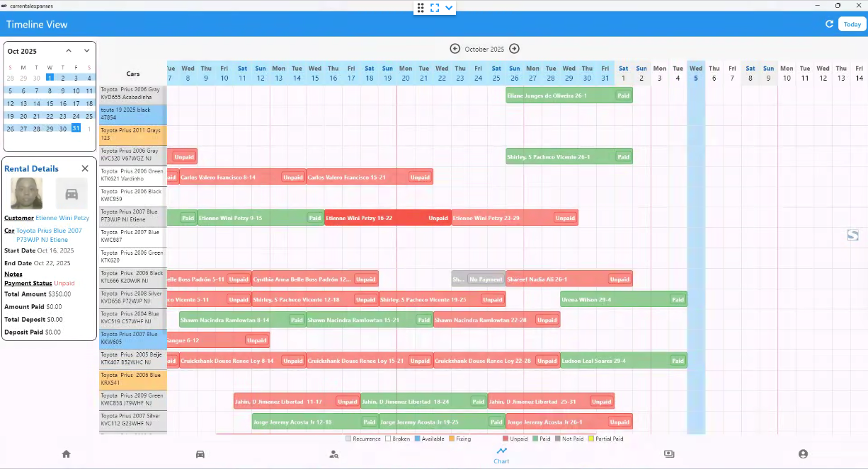Open the payments tab icon in bottom bar
This screenshot has height=469, width=868.
pyautogui.click(x=668, y=454)
